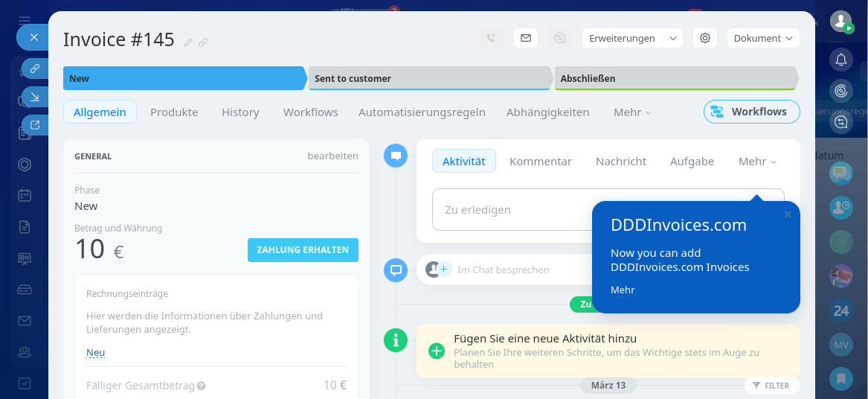Image resolution: width=868 pixels, height=399 pixels.
Task: Open settings gear next to Erweiterungen
Action: click(x=705, y=38)
